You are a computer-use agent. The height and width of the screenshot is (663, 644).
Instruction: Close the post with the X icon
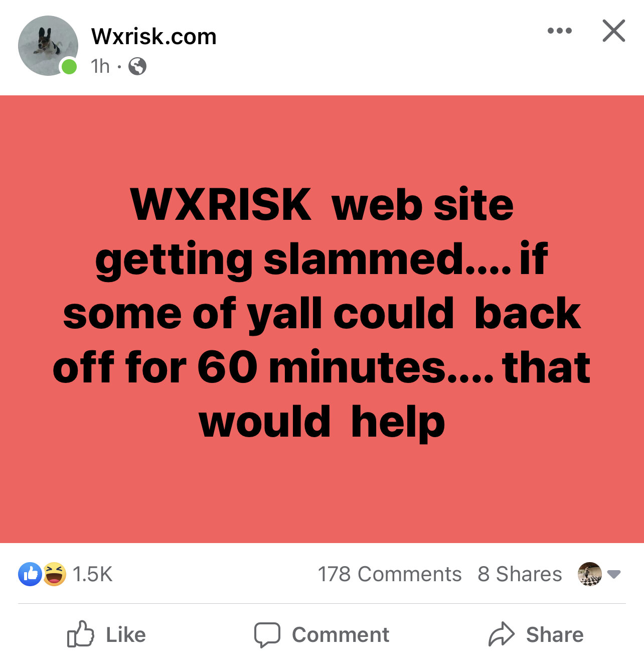click(614, 31)
